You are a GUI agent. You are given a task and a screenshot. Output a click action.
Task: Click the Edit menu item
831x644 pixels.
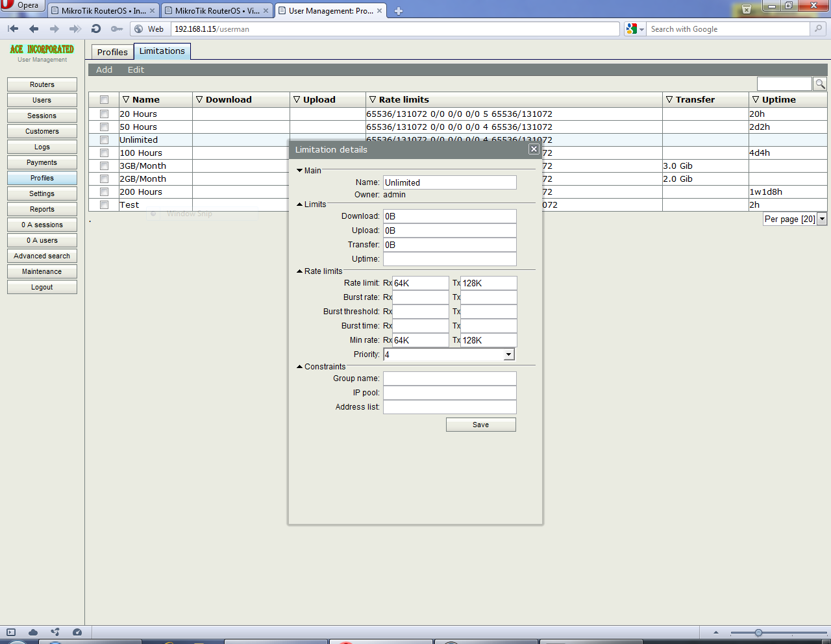click(136, 70)
